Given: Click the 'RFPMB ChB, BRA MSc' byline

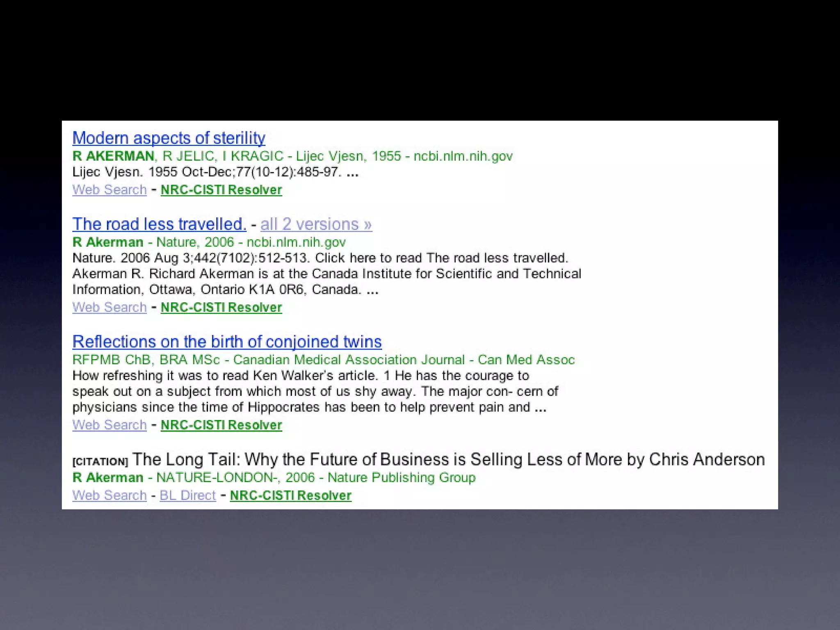Looking at the screenshot, I should click(x=146, y=360).
